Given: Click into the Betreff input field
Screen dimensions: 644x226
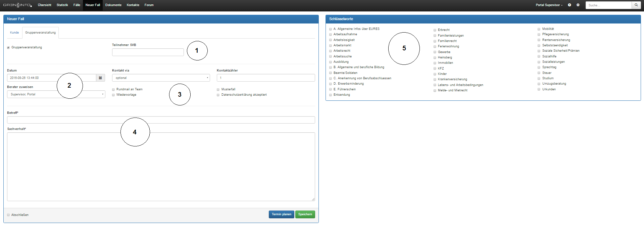Looking at the screenshot, I should [x=161, y=120].
